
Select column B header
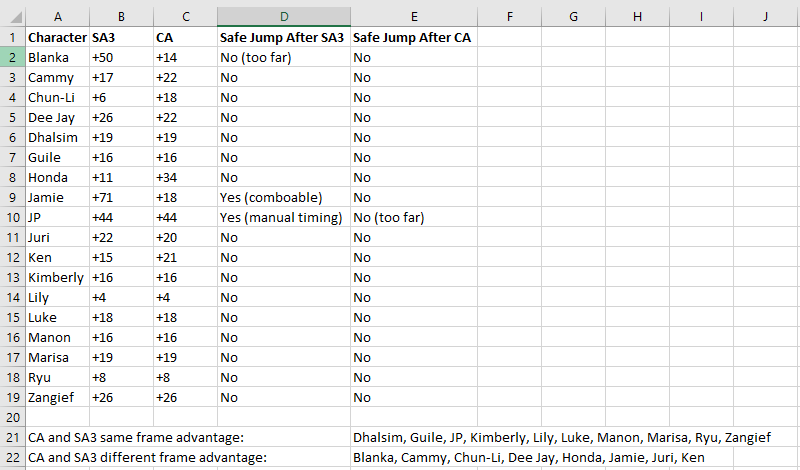coord(121,16)
